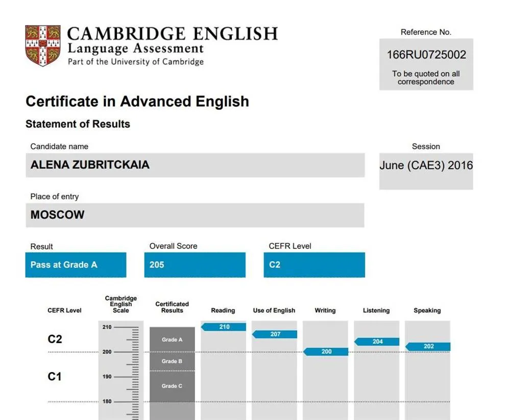Click the 'Reference No.' label
510x420 pixels.
pyautogui.click(x=426, y=32)
